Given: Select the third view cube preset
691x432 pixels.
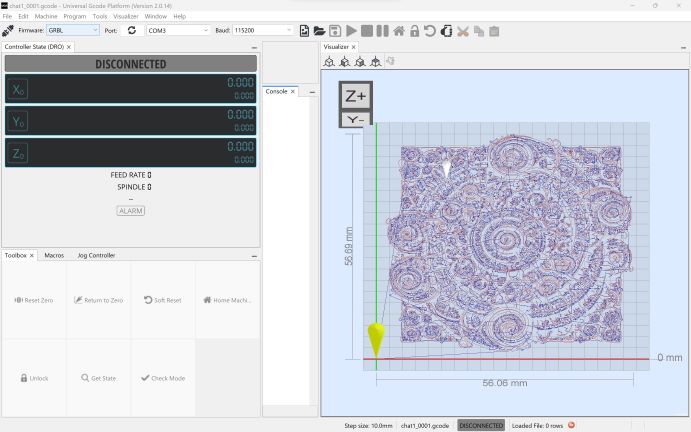Looking at the screenshot, I should tap(360, 62).
